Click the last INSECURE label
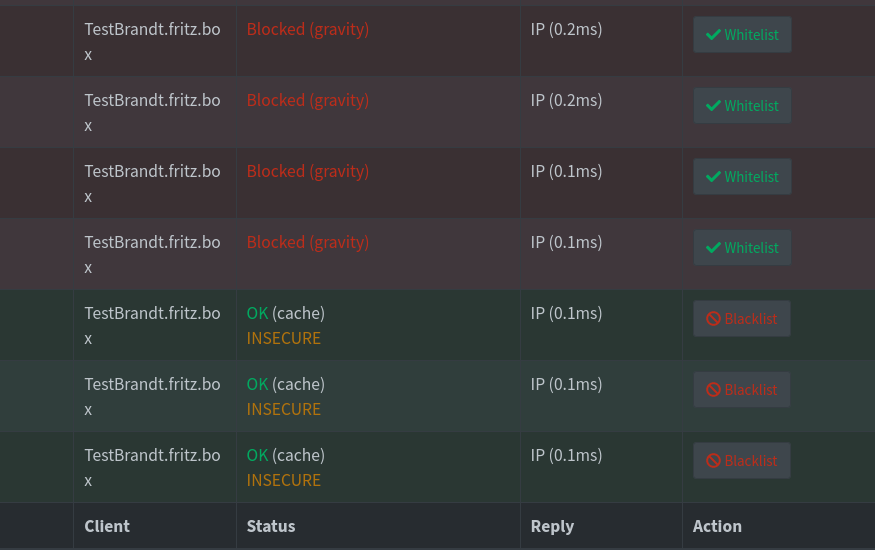 click(x=283, y=480)
